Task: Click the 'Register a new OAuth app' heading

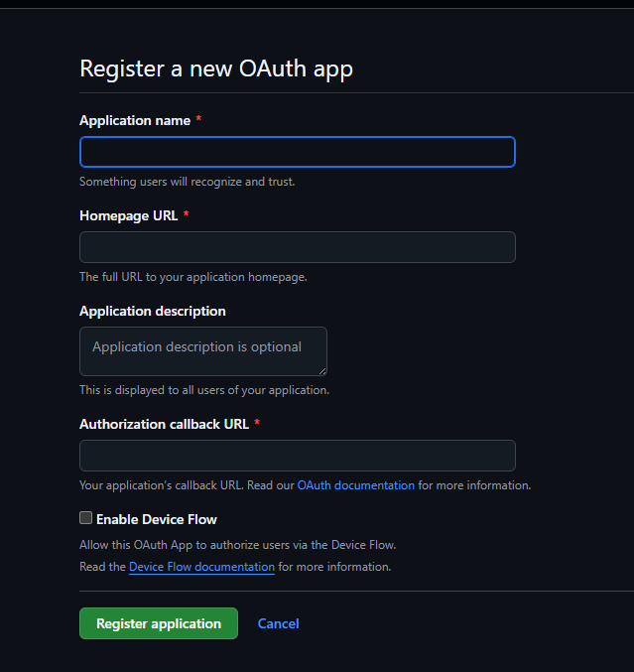Action: (x=216, y=68)
